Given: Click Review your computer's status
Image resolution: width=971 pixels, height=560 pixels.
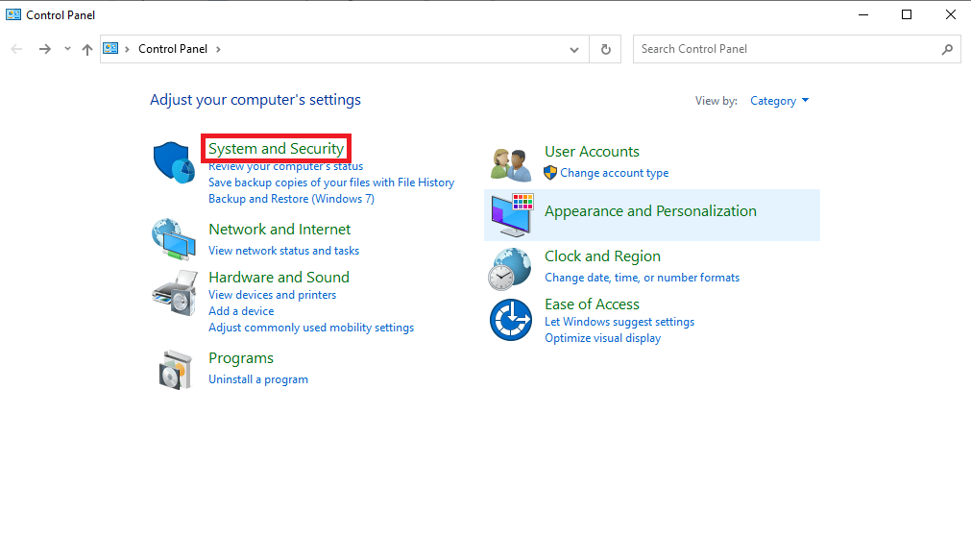Looking at the screenshot, I should coord(285,166).
